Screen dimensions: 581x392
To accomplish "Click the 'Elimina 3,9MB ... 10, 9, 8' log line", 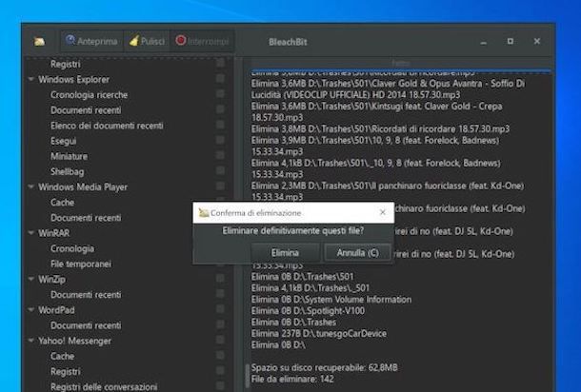I will [375, 146].
